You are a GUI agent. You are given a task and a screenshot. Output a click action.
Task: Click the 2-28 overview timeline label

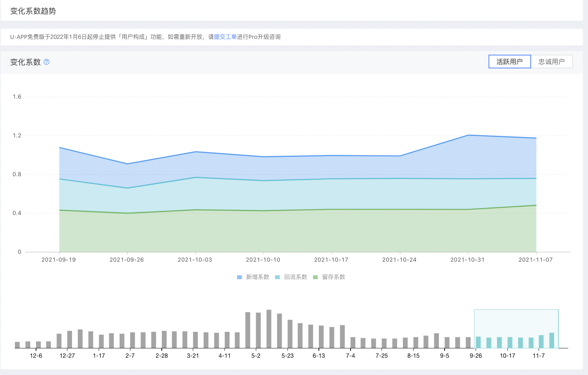(162, 356)
